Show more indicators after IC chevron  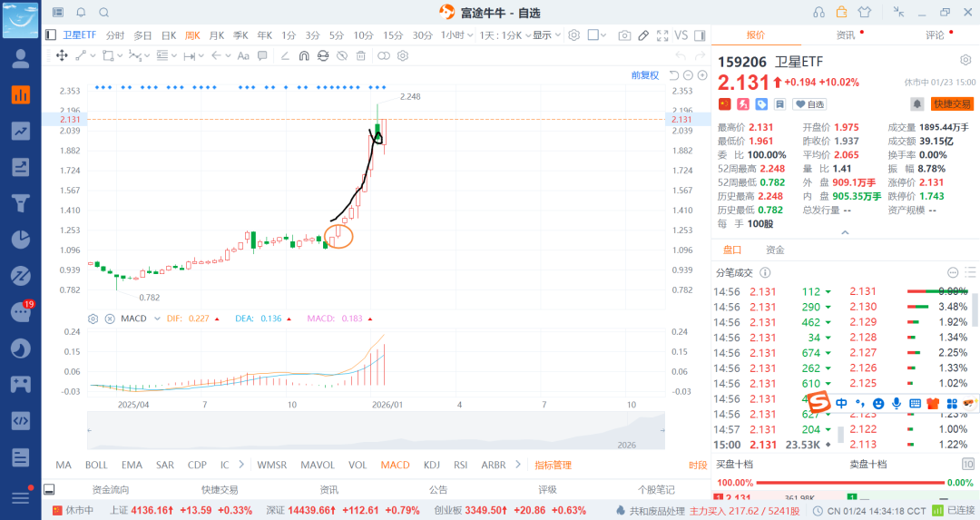coord(242,465)
